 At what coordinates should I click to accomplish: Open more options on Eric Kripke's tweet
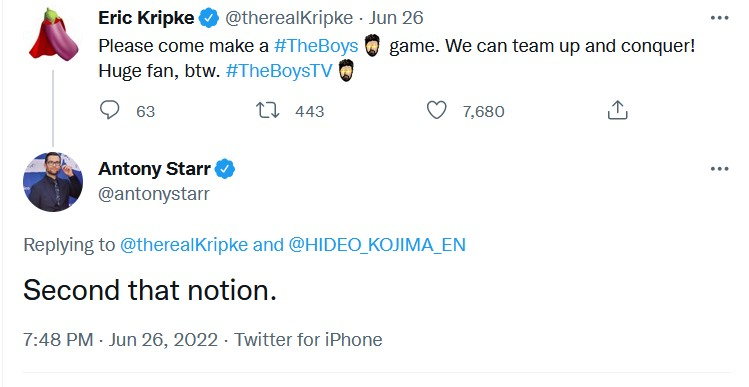[719, 18]
